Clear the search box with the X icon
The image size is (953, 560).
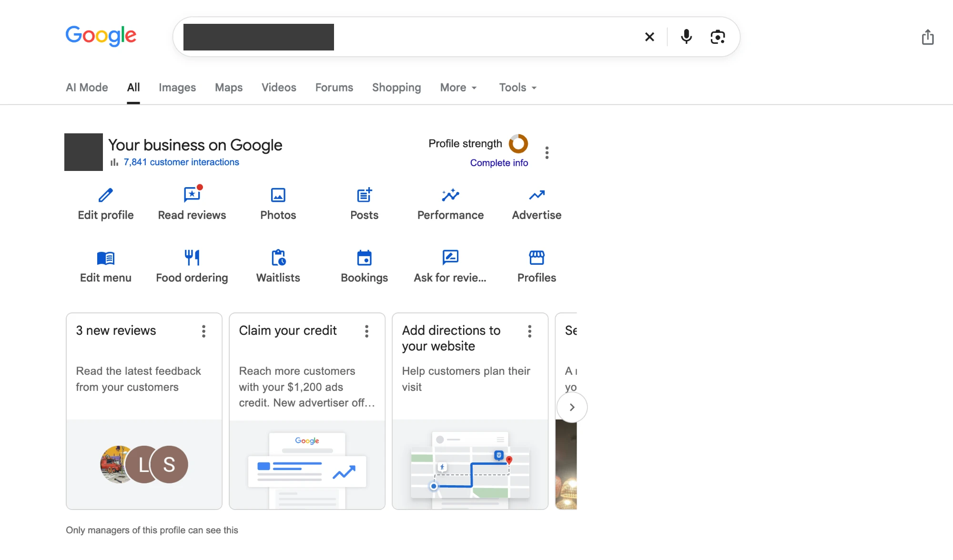tap(649, 37)
